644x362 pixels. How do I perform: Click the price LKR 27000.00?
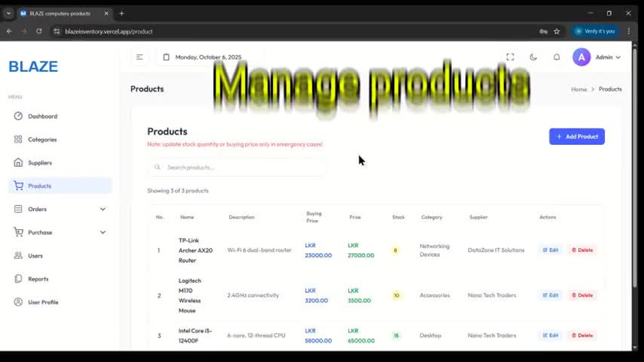(x=361, y=250)
